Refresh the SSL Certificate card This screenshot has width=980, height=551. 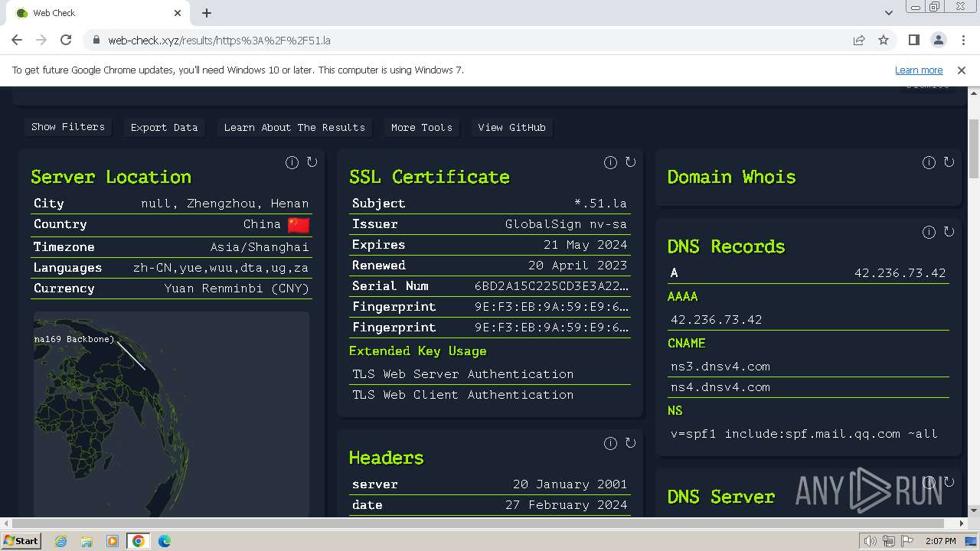[x=630, y=162]
